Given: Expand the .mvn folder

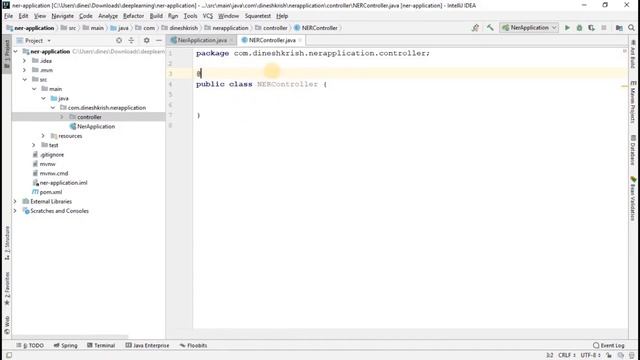Looking at the screenshot, I should (24, 70).
